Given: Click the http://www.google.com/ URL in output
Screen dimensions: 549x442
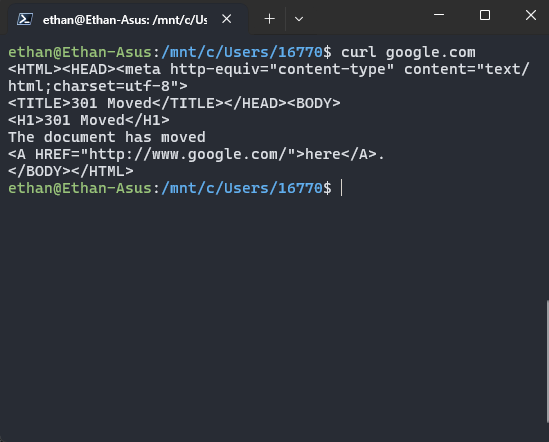Looking at the screenshot, I should [x=188, y=154].
